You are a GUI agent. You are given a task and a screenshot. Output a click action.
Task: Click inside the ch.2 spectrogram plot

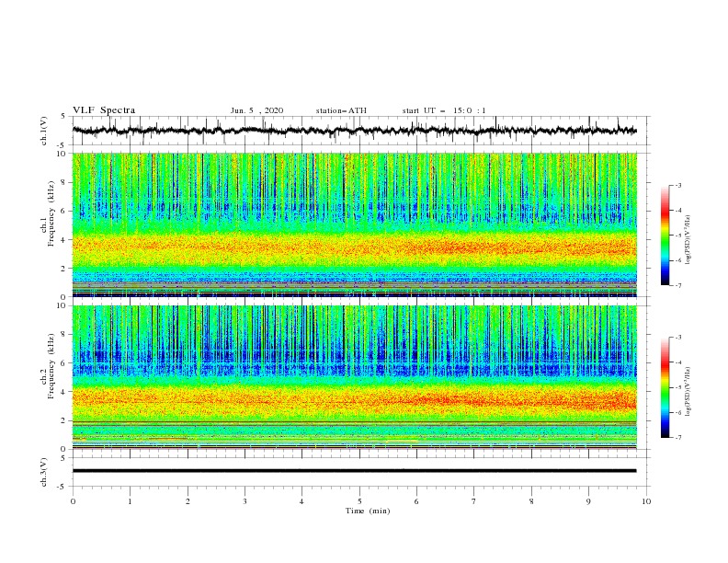click(x=355, y=377)
